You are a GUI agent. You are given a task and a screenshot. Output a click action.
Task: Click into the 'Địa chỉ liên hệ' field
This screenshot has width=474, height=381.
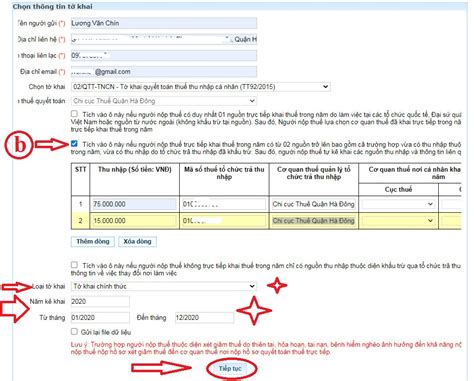[164, 39]
